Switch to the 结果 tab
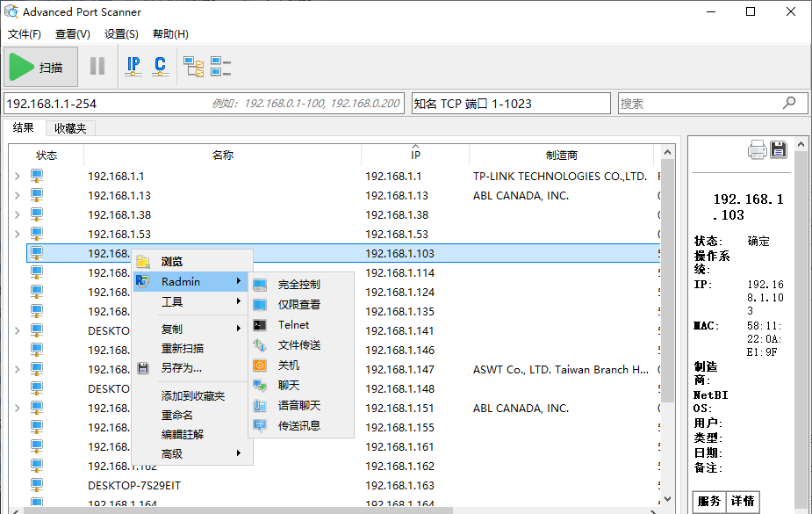This screenshot has height=514, width=812. point(24,127)
